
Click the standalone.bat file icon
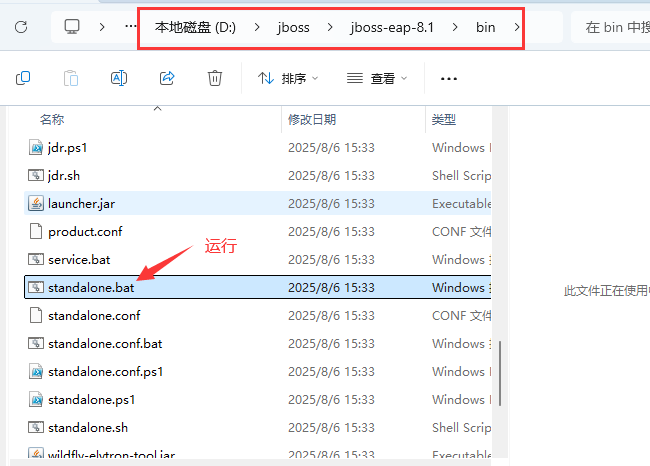click(36, 287)
